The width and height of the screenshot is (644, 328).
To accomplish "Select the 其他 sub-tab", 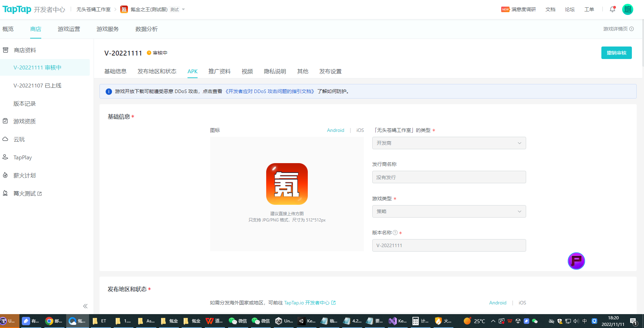I will coord(303,72).
